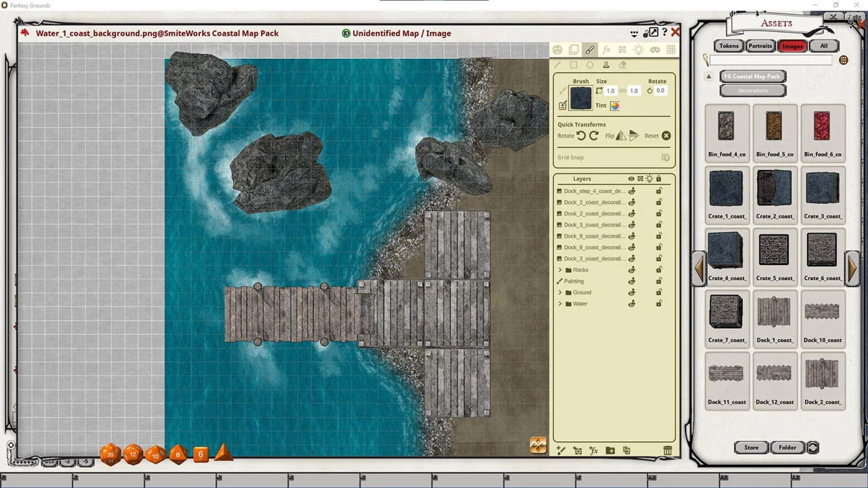Open the Tint color picker

point(614,106)
